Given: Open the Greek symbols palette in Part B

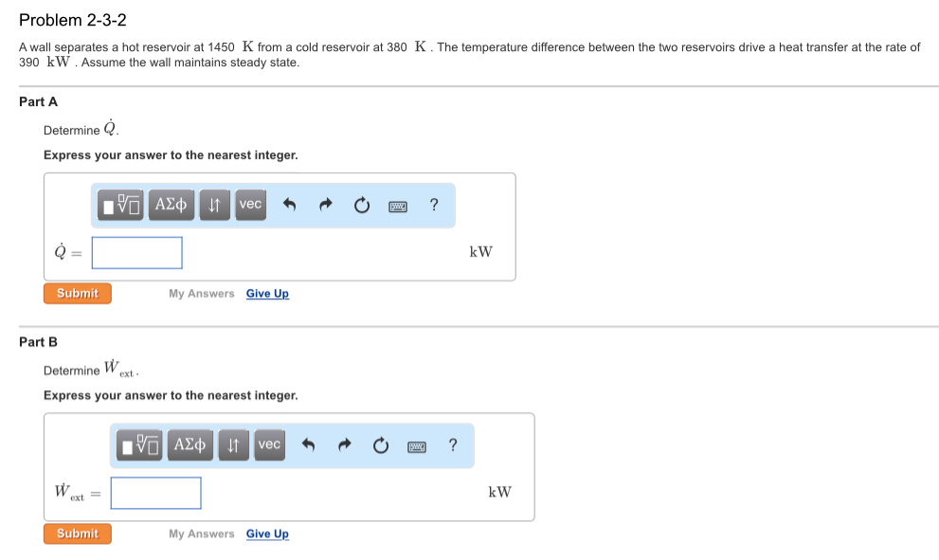Looking at the screenshot, I should pyautogui.click(x=190, y=445).
